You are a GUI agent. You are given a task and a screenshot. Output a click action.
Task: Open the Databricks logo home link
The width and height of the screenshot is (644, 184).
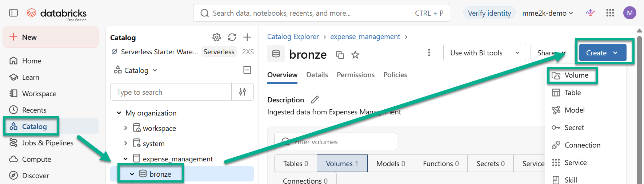(x=57, y=14)
